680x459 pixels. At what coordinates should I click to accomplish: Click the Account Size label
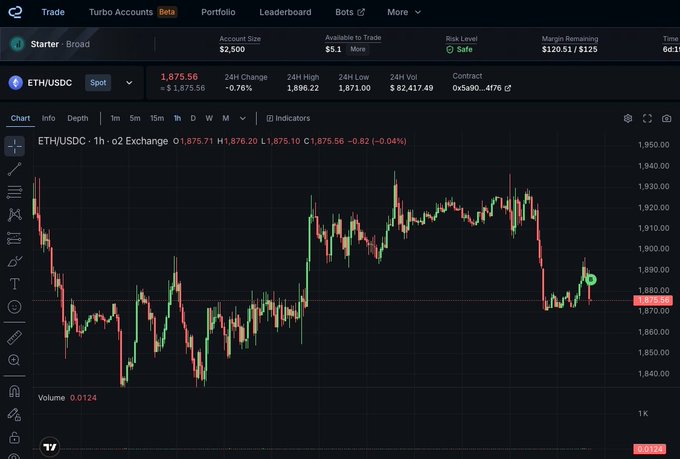(x=240, y=39)
